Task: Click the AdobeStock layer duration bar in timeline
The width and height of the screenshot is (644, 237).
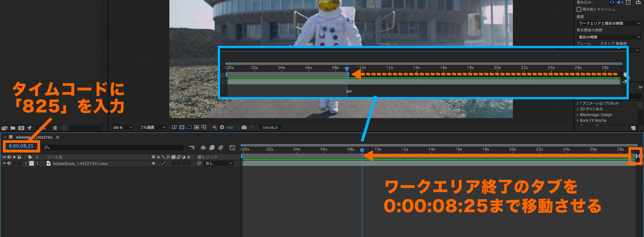Action: click(439, 163)
